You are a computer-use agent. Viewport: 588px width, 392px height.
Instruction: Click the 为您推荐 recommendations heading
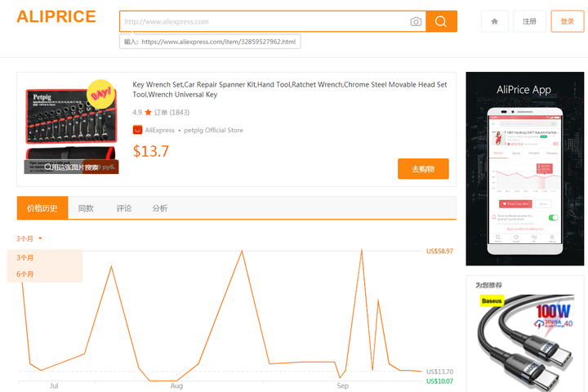tap(488, 285)
